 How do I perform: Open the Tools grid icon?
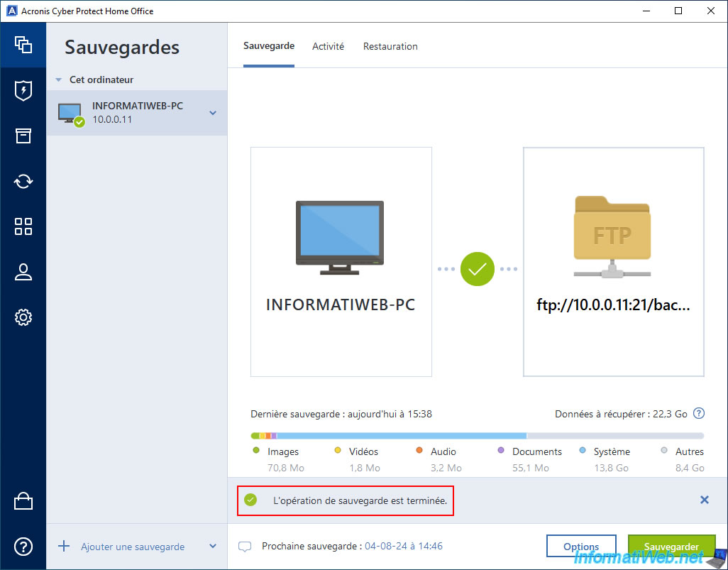23,226
